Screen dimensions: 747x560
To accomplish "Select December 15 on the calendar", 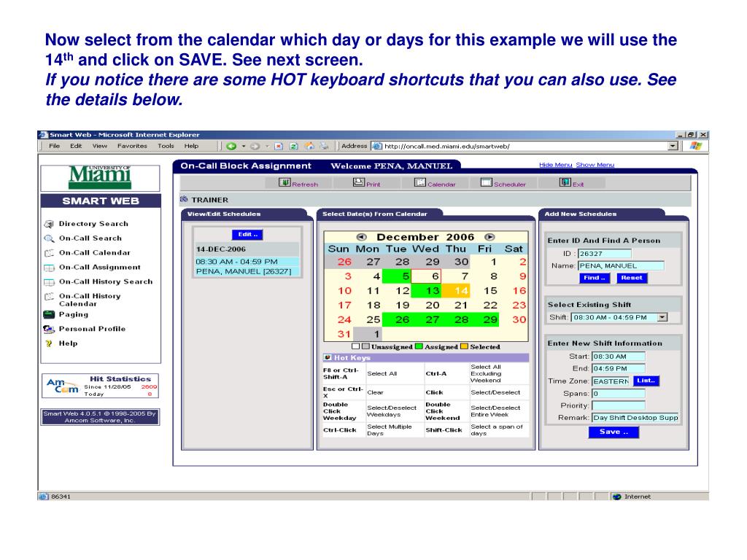I will click(x=484, y=291).
